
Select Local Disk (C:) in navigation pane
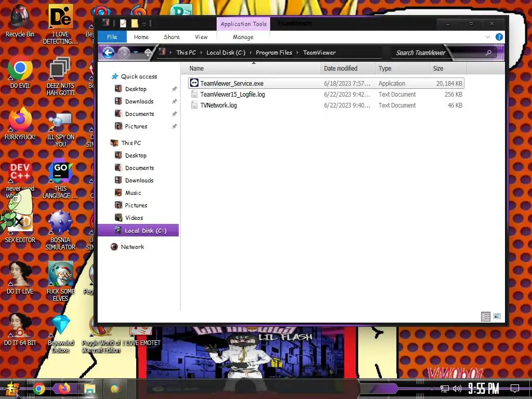138,230
